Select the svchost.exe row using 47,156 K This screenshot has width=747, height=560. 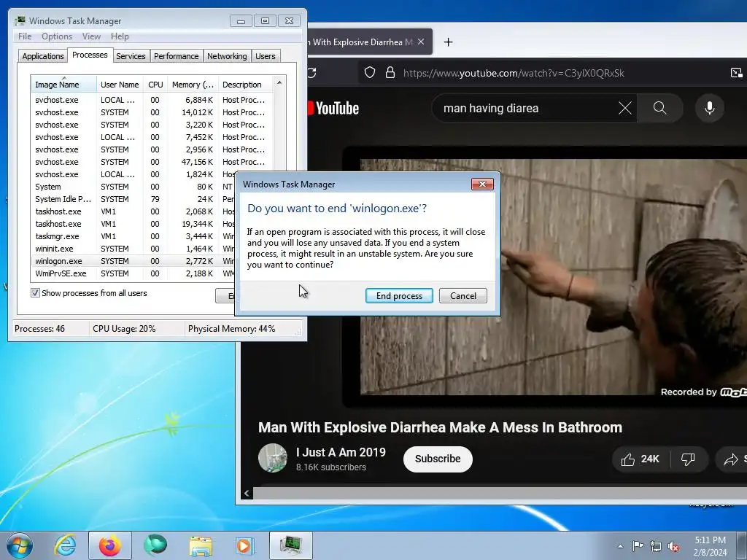[x=152, y=162]
